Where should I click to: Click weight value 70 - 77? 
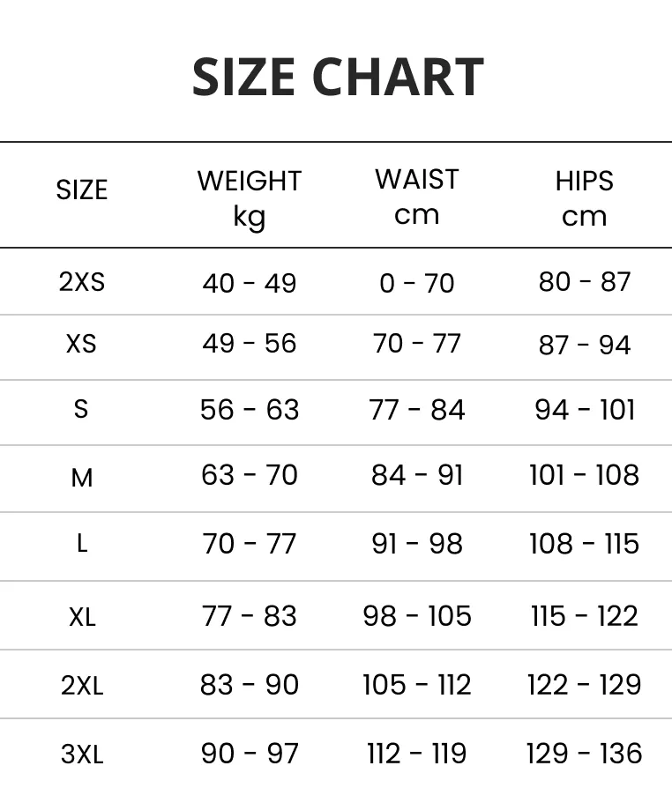point(250,544)
